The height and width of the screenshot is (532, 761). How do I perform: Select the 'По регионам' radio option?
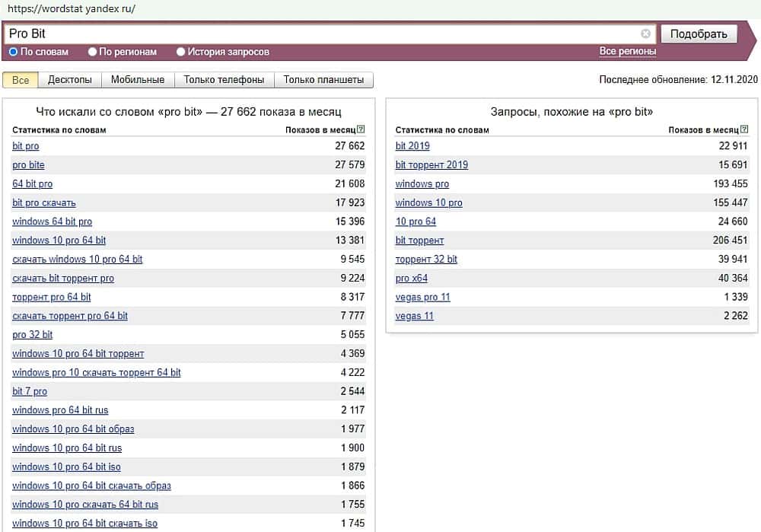point(93,52)
